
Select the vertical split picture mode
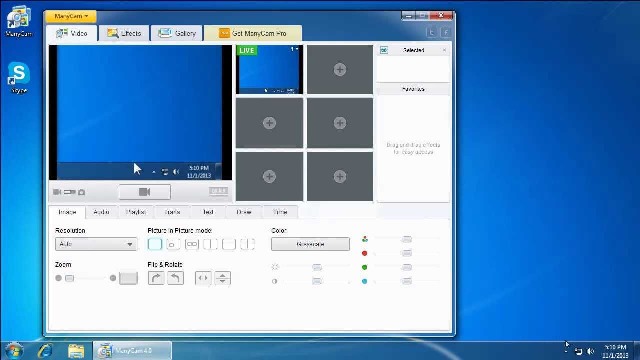210,244
